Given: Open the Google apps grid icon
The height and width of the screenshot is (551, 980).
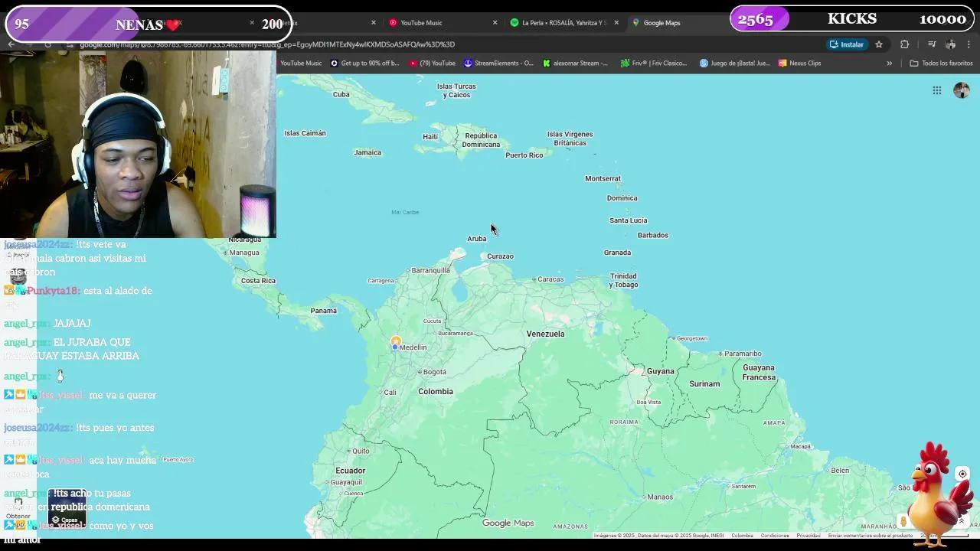Looking at the screenshot, I should (936, 90).
